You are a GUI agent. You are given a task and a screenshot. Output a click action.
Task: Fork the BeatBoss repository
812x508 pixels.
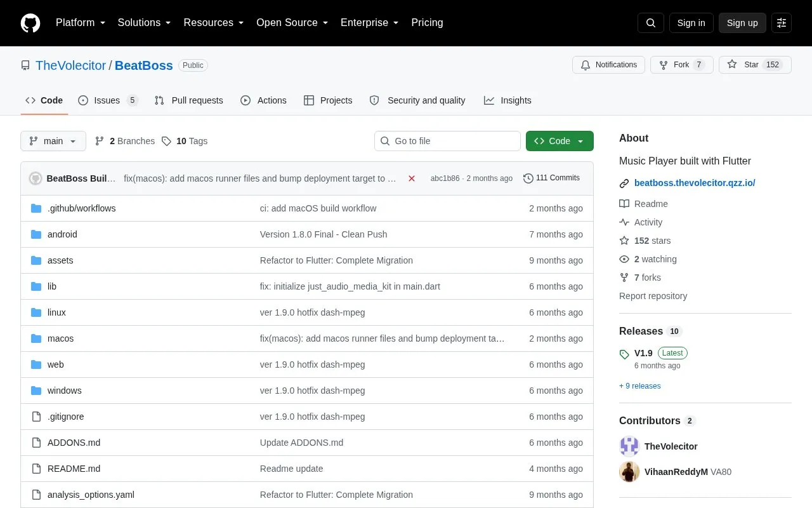(x=682, y=65)
